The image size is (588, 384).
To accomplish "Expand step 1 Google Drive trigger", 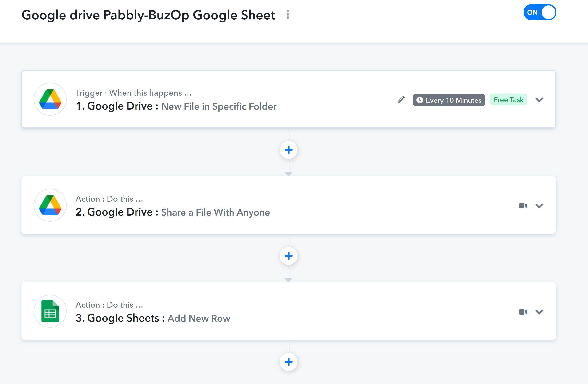I will coord(539,100).
